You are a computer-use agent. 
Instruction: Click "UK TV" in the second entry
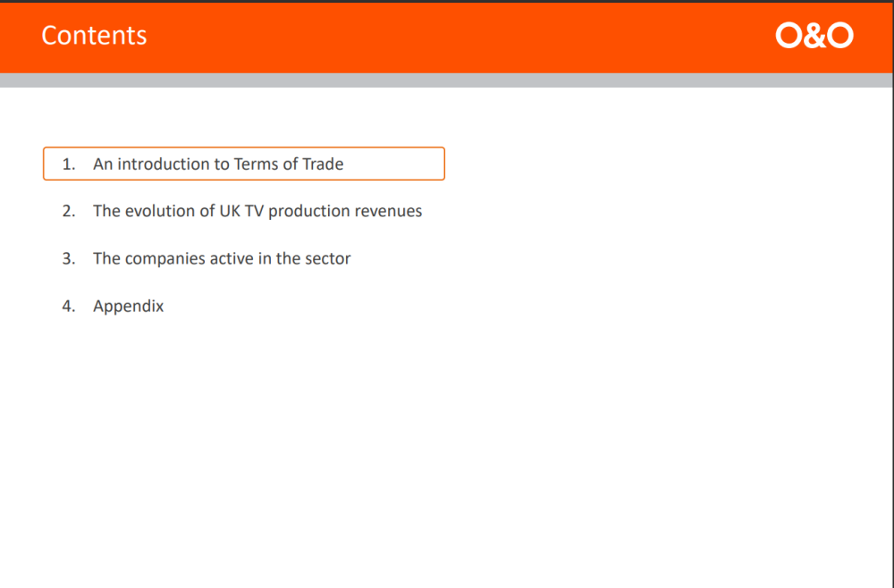(x=241, y=212)
